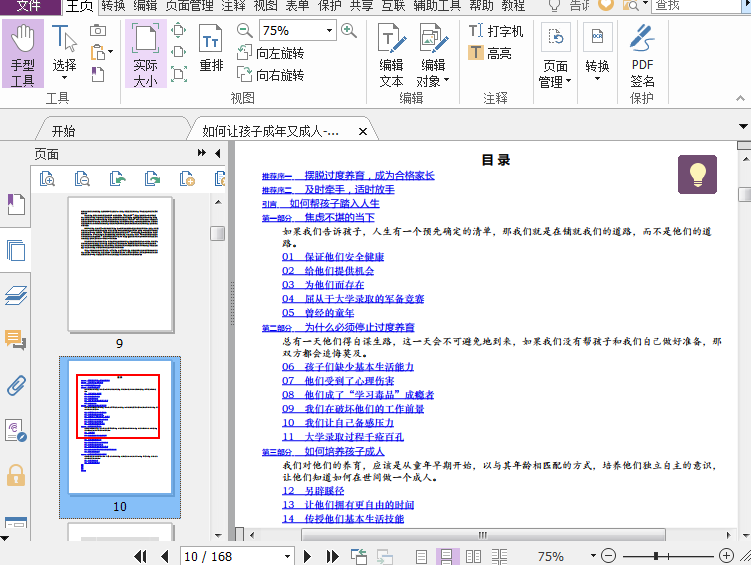Viewport: 751px width, 565px height.
Task: Collapse the Pages panel with left arrow
Action: 217,153
